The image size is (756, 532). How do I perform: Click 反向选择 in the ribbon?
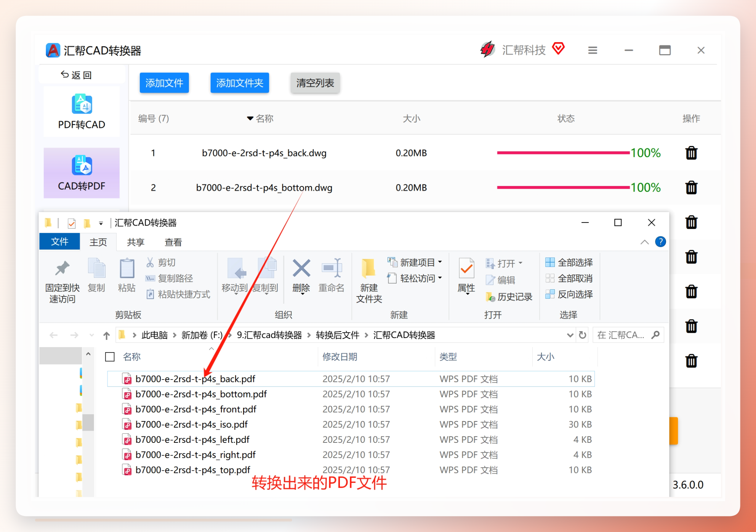tap(569, 294)
